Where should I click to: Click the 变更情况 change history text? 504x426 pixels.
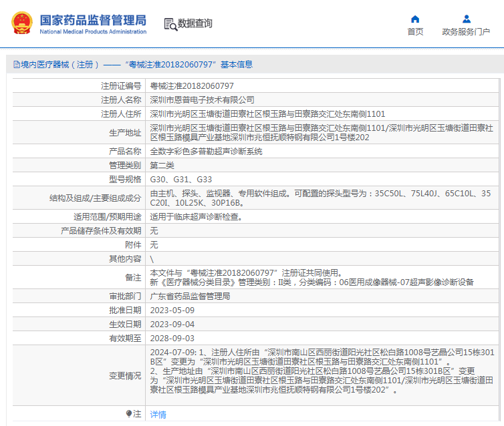point(322,371)
